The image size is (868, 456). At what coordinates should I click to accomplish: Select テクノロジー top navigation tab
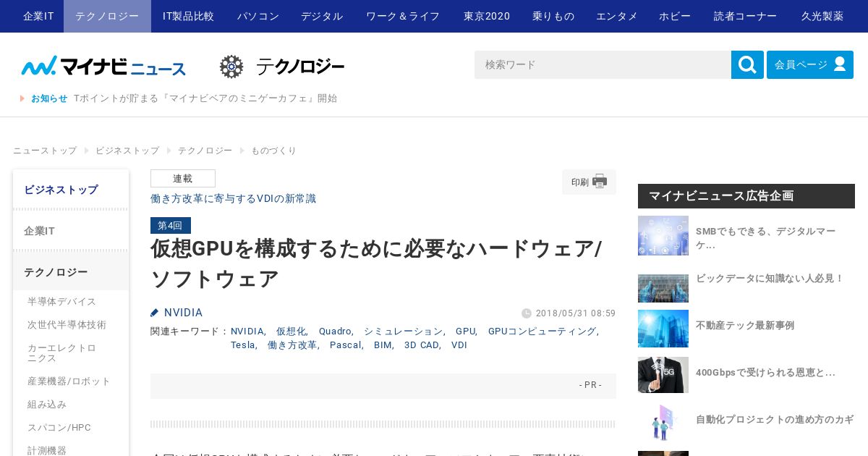(107, 16)
